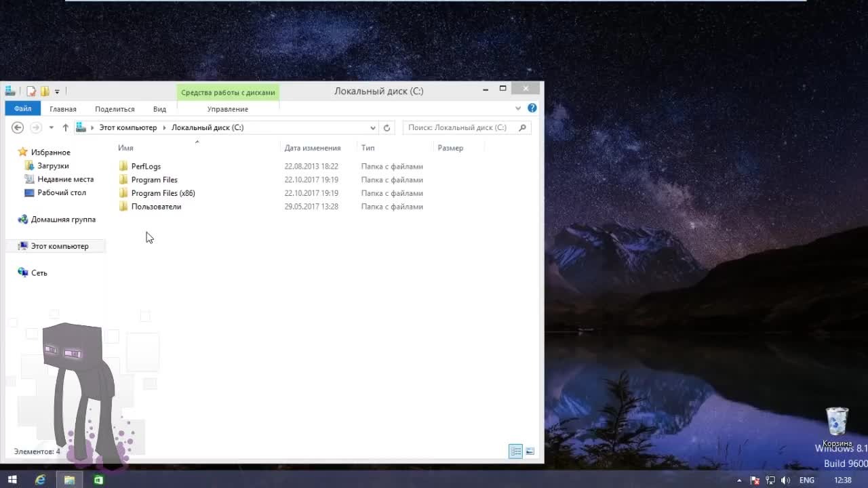Open the Файл menu
Viewport: 868px width, 488px height.
coord(22,108)
